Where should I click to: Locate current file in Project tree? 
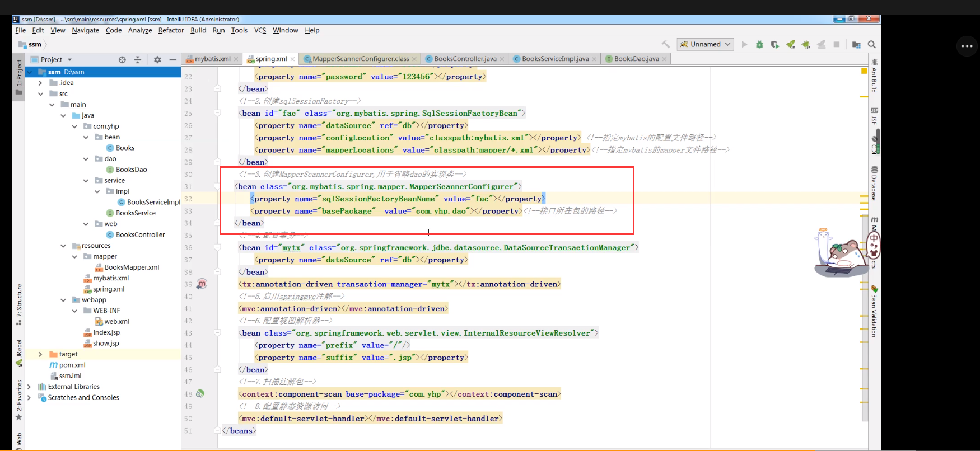(122, 59)
